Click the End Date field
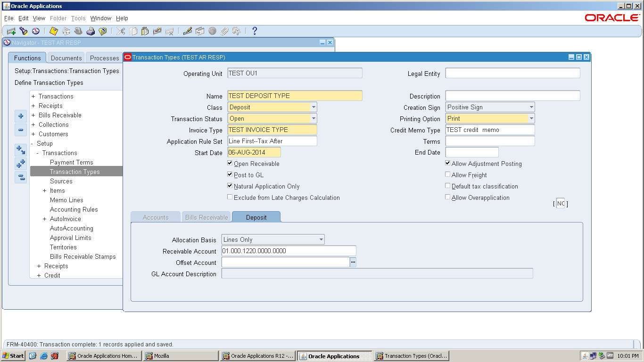This screenshot has width=644, height=362. coord(472,152)
